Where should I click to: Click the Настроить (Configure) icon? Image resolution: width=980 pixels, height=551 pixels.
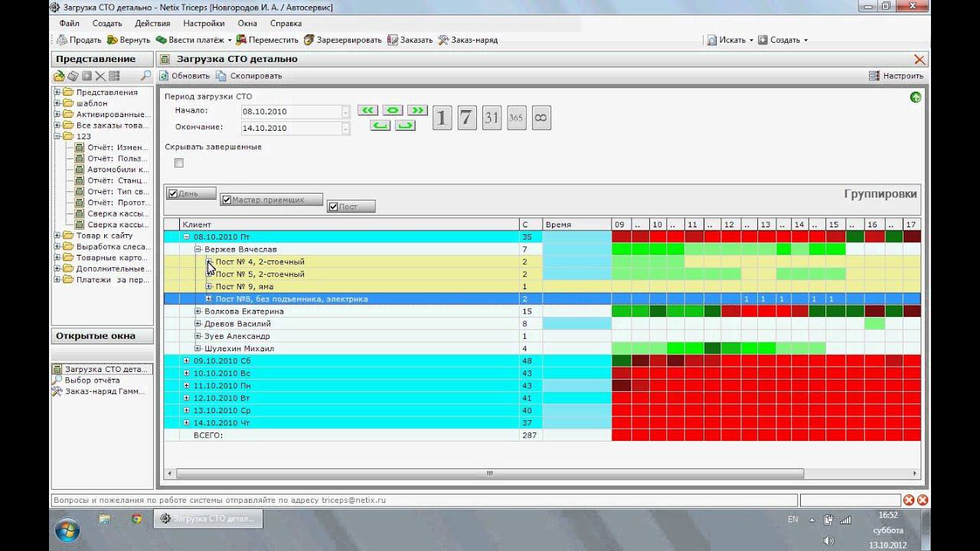pyautogui.click(x=874, y=76)
